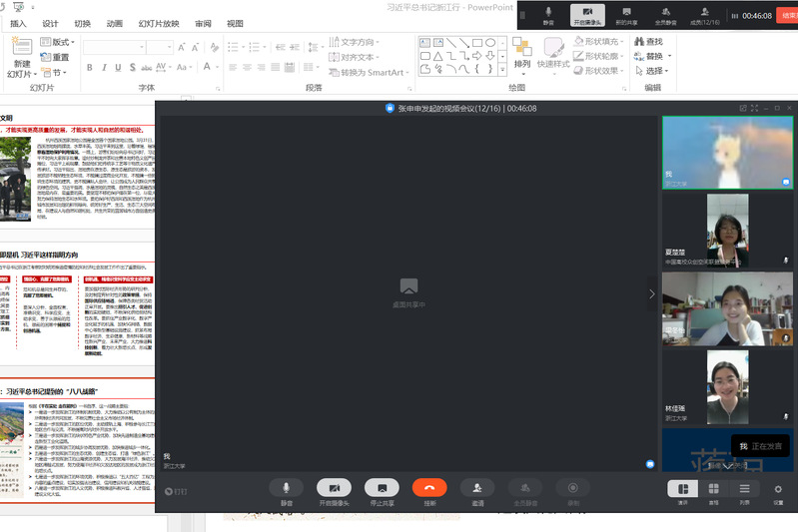The height and width of the screenshot is (532, 798).
Task: Expand the 版式 layout dropdown
Action: [58, 42]
